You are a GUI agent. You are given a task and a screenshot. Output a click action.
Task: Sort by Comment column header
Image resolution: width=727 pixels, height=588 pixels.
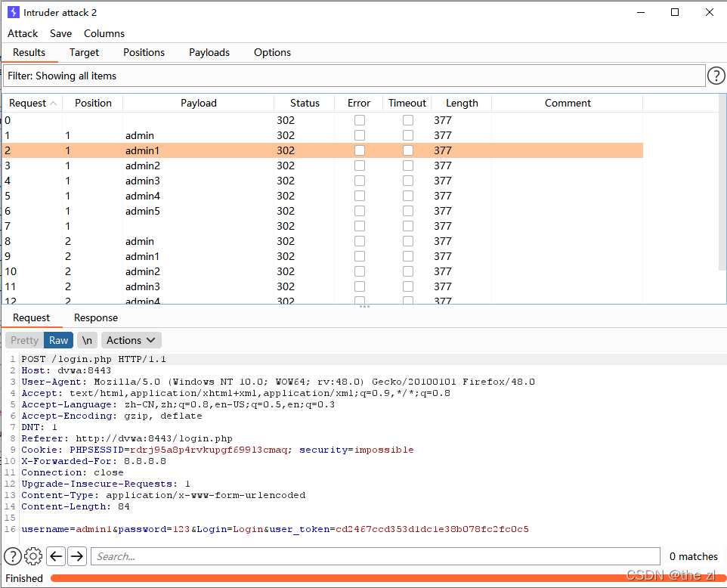tap(568, 103)
